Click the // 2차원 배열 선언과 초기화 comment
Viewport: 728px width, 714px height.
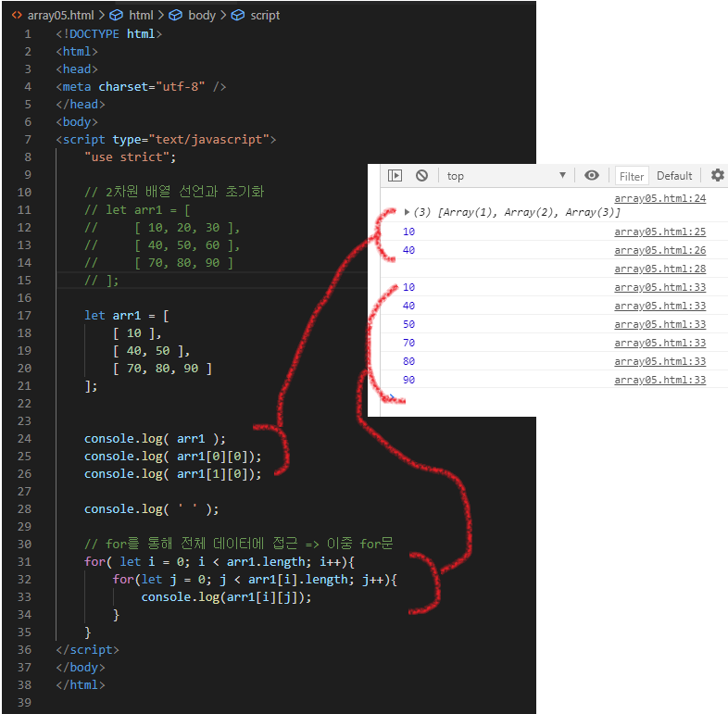tap(174, 192)
